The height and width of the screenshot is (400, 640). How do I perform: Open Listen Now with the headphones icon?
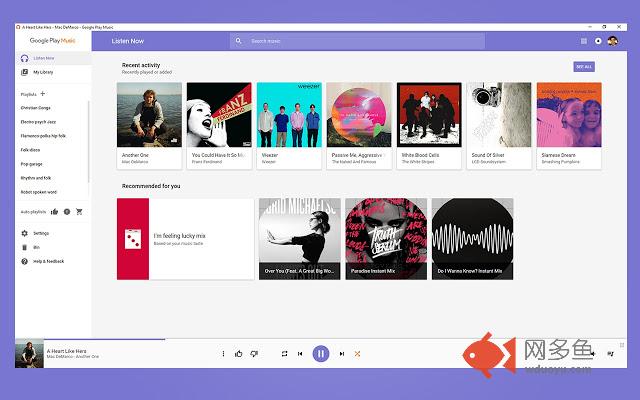[x=24, y=58]
